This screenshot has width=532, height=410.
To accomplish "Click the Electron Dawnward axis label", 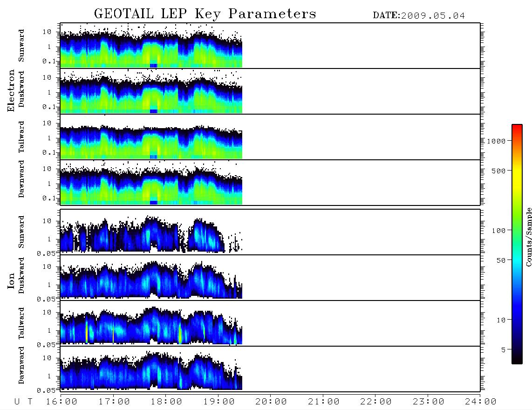I will (21, 179).
